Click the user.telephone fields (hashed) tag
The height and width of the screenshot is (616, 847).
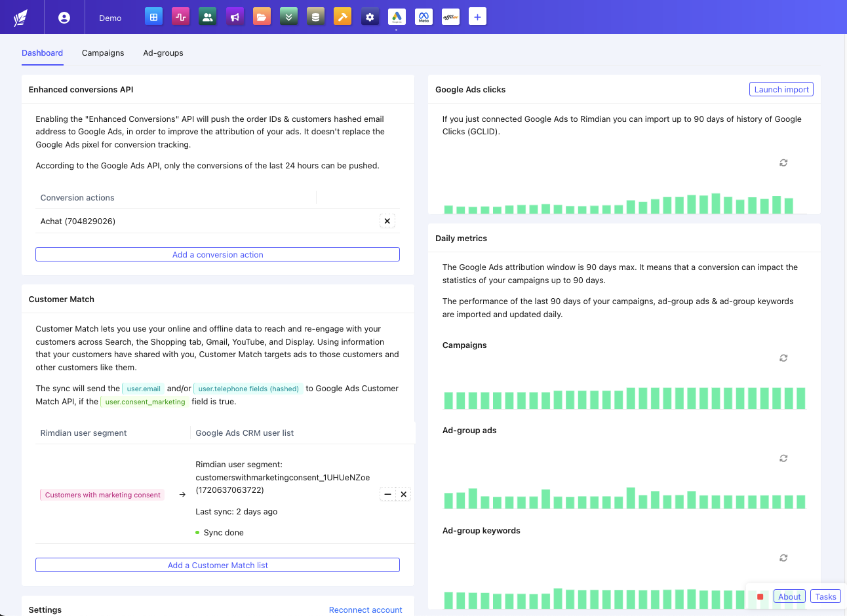(248, 389)
